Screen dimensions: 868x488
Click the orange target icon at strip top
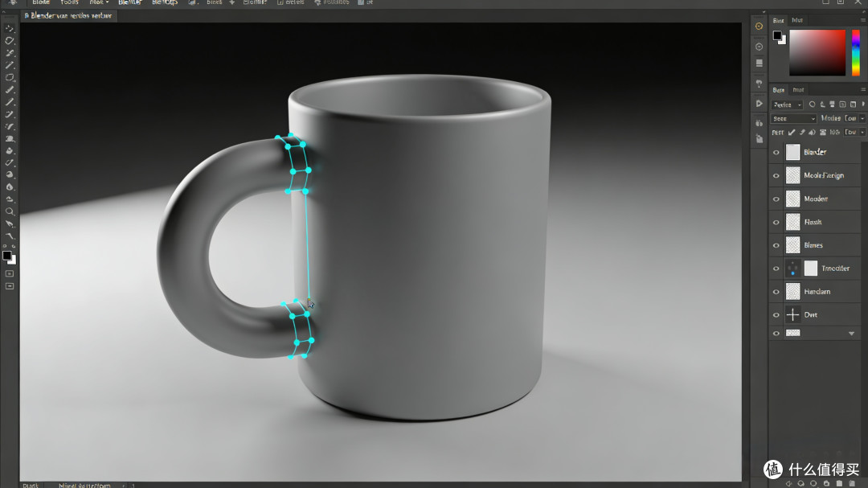pyautogui.click(x=759, y=26)
